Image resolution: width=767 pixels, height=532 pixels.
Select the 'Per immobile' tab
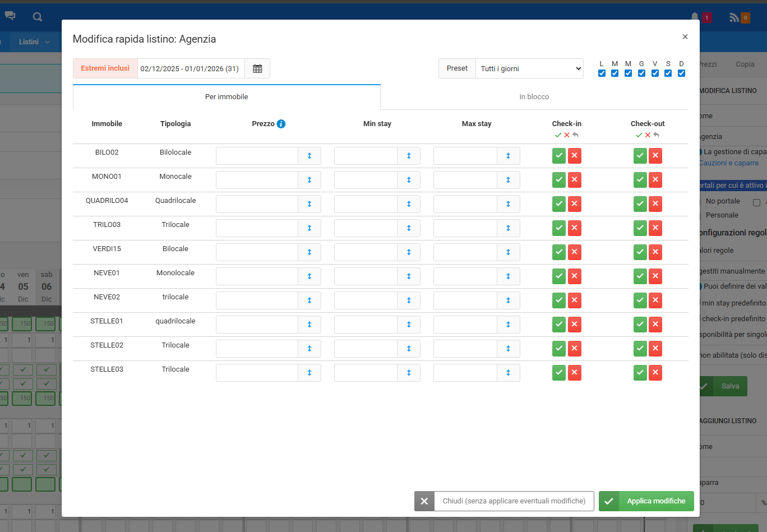pyautogui.click(x=227, y=97)
